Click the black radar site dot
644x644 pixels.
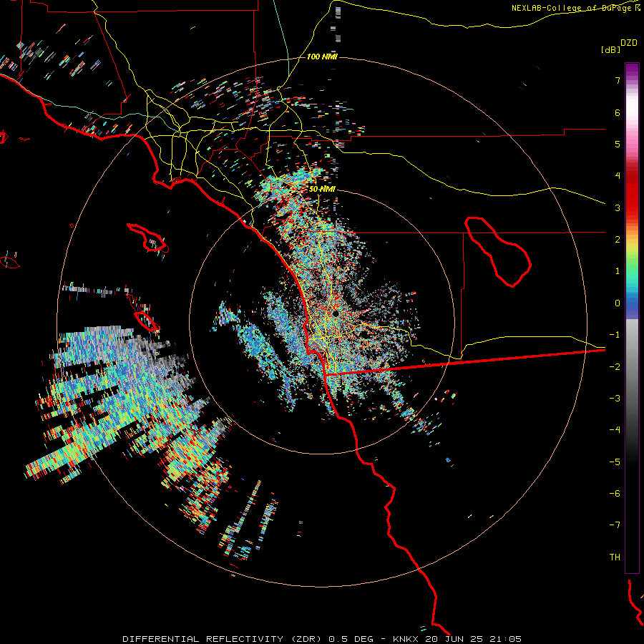pos(336,313)
